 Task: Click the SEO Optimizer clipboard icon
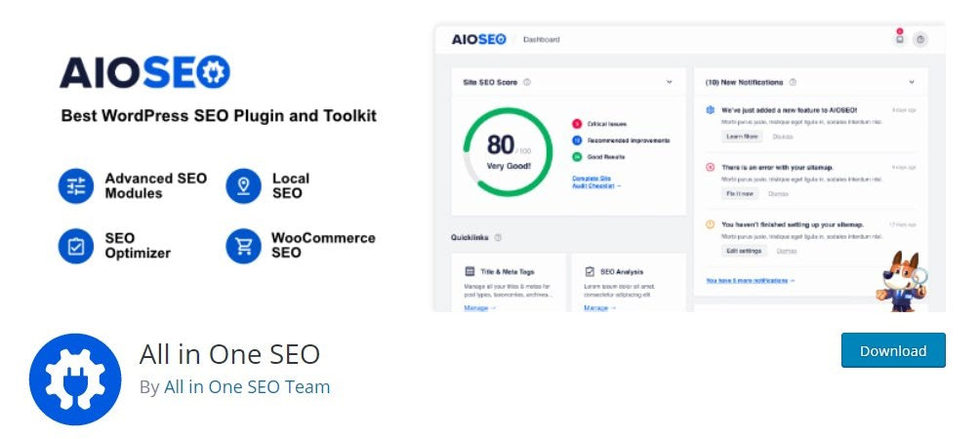click(75, 246)
